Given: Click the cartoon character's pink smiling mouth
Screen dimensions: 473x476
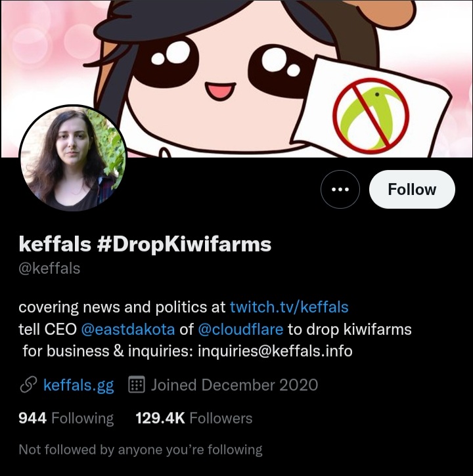Looking at the screenshot, I should pos(220,91).
